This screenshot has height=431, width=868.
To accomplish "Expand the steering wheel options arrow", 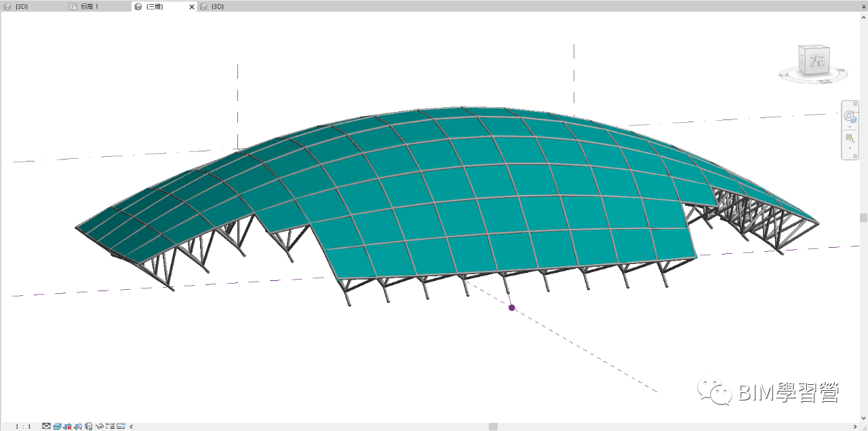I will (850, 127).
